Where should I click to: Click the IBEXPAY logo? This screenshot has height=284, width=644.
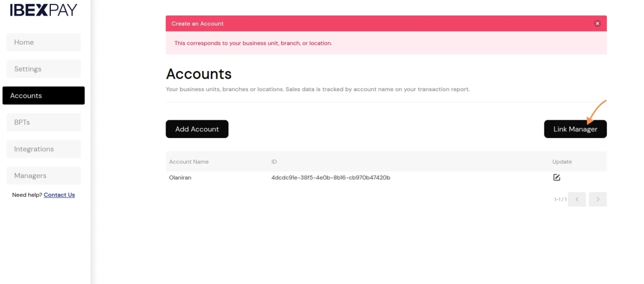(43, 10)
